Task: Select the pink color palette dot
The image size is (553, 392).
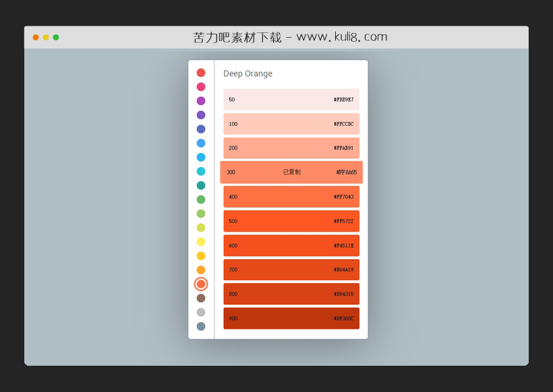Action: tap(201, 86)
